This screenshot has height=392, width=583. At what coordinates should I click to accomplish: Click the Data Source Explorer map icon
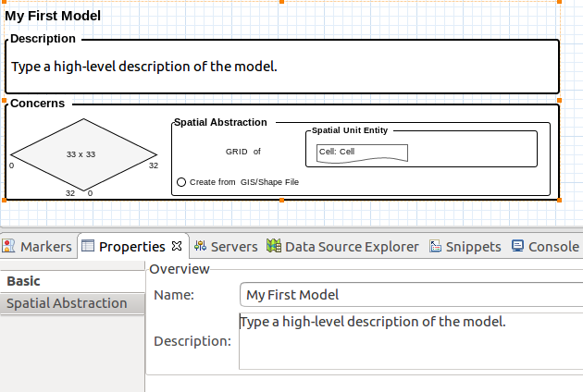coord(274,246)
